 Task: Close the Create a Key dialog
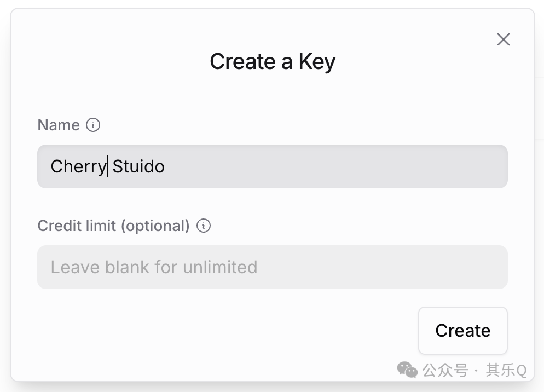[x=503, y=39]
